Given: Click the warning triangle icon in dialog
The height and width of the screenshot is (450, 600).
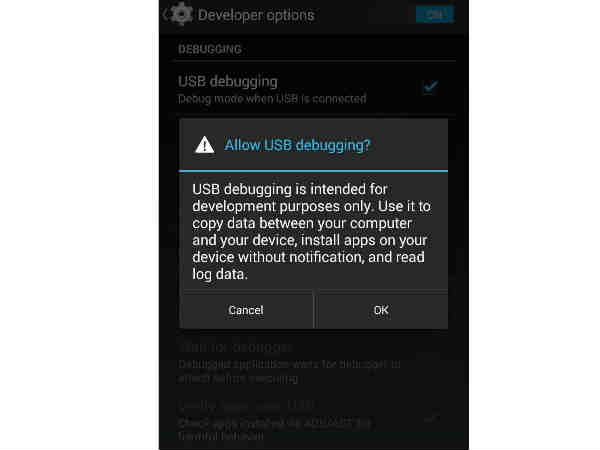Looking at the screenshot, I should coord(205,145).
